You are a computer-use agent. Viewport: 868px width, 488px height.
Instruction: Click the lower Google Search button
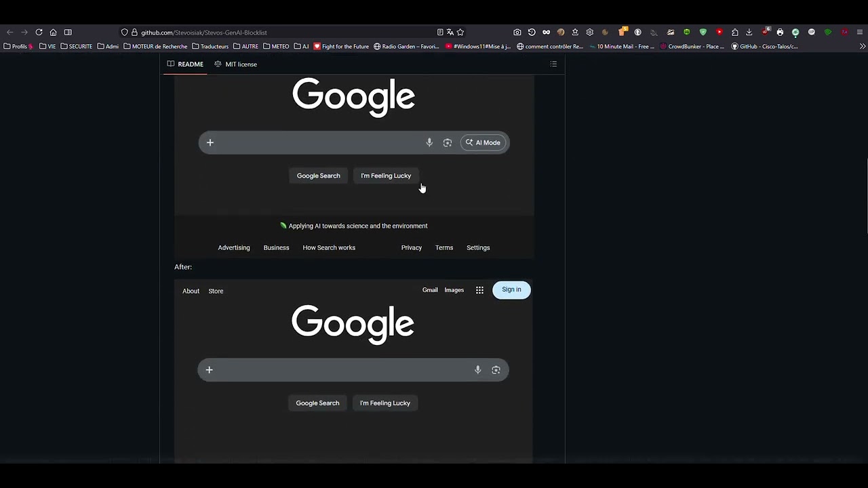(x=317, y=403)
